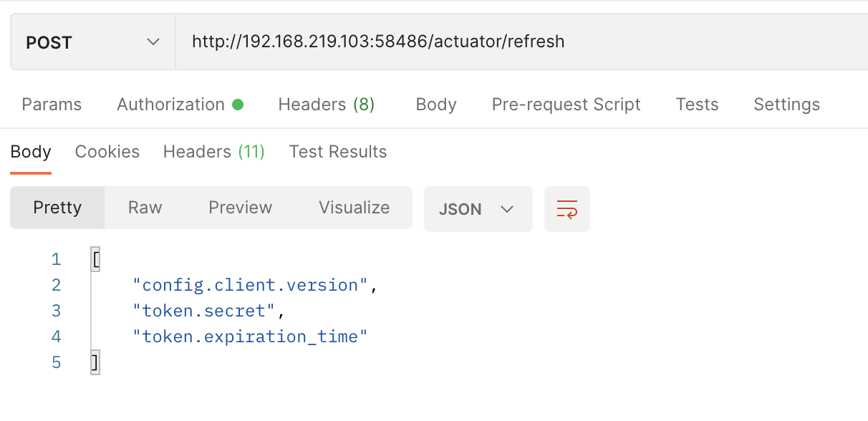The height and width of the screenshot is (421, 868).
Task: View response Headers (11) tab
Action: pyautogui.click(x=214, y=152)
